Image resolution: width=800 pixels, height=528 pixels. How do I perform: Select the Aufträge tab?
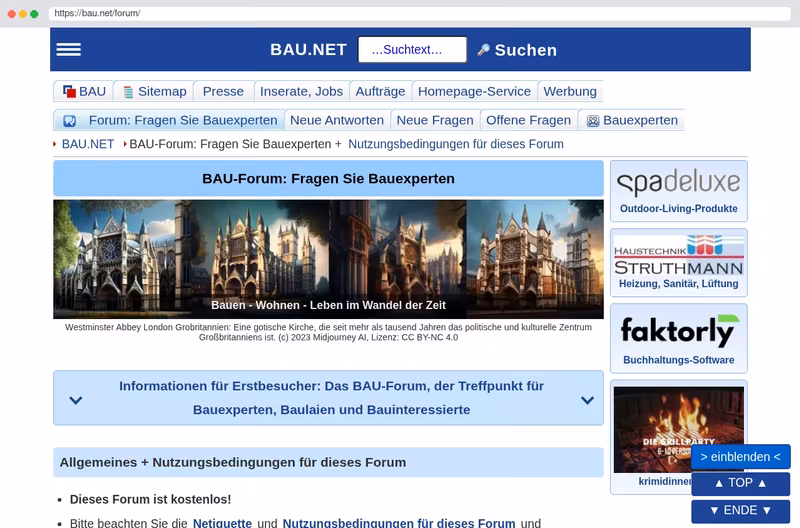[x=380, y=91]
